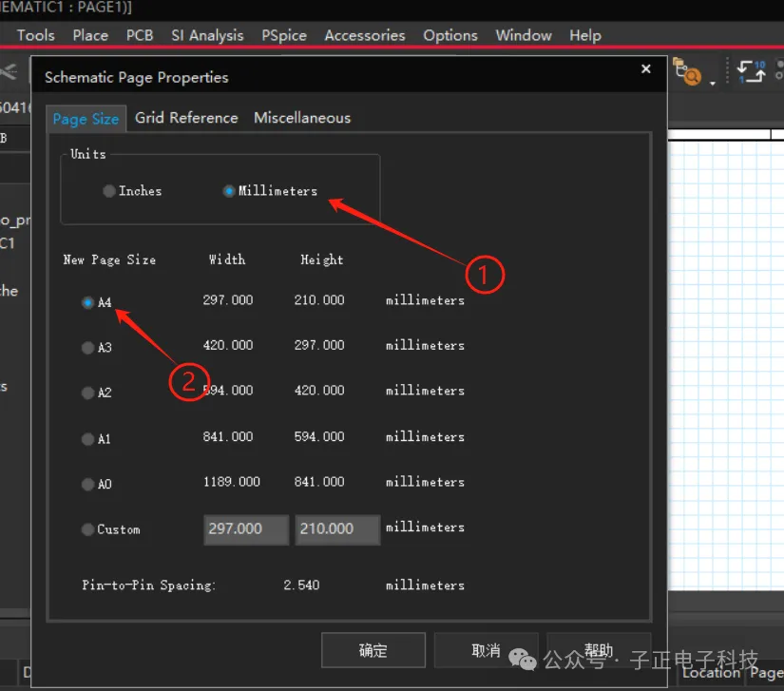Viewport: 784px width, 691px height.
Task: Click the Pin-to-Pin Spacing value 2.540
Action: [301, 585]
